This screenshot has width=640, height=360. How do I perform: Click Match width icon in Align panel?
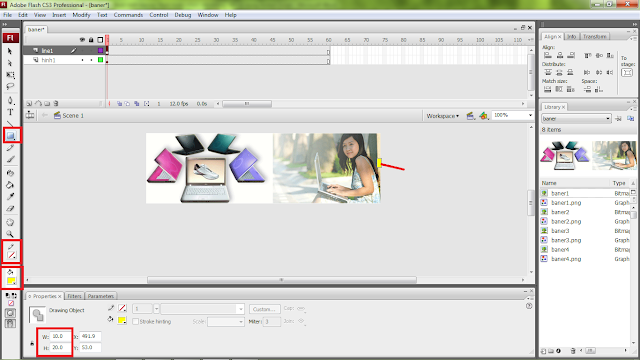pyautogui.click(x=548, y=89)
